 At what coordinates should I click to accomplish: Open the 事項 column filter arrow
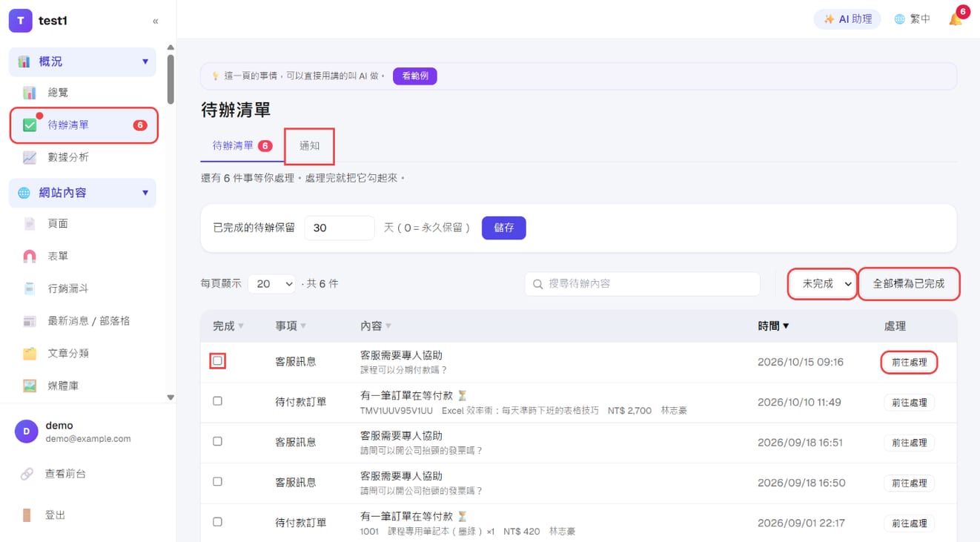(x=303, y=327)
